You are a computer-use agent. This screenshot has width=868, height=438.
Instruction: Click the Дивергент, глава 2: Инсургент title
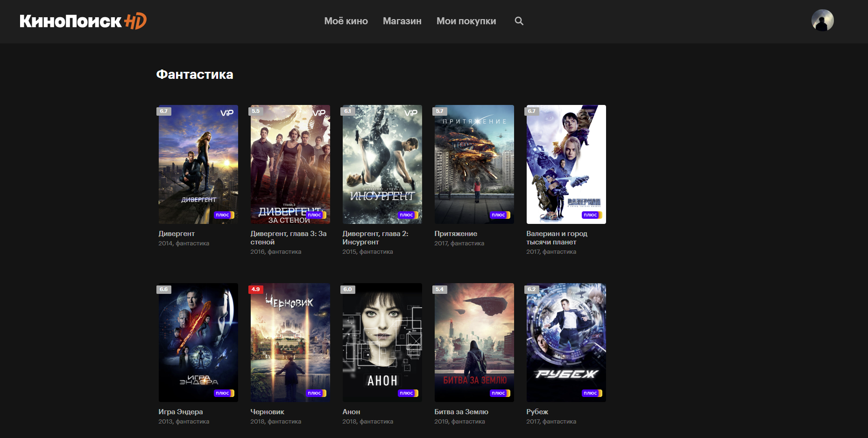pyautogui.click(x=375, y=238)
